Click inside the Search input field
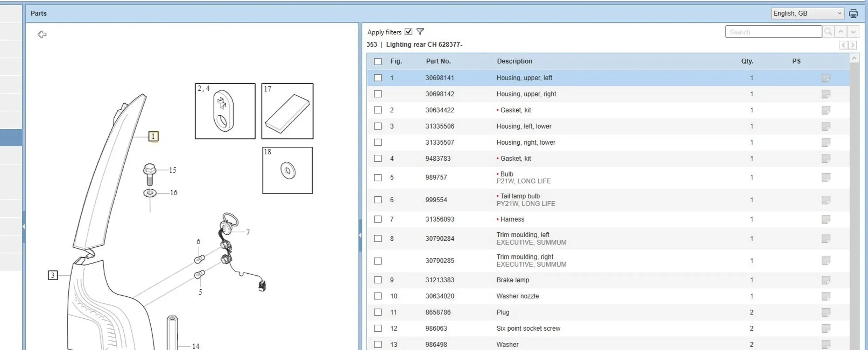 point(773,32)
